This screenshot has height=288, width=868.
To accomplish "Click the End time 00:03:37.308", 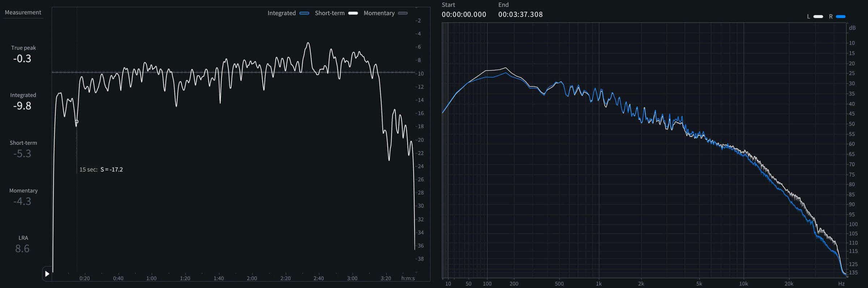I will [x=520, y=14].
